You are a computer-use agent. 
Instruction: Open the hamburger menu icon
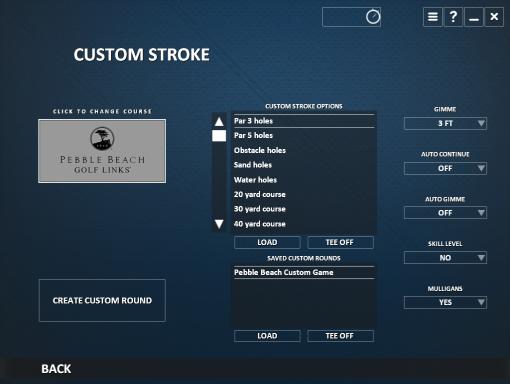pos(433,17)
